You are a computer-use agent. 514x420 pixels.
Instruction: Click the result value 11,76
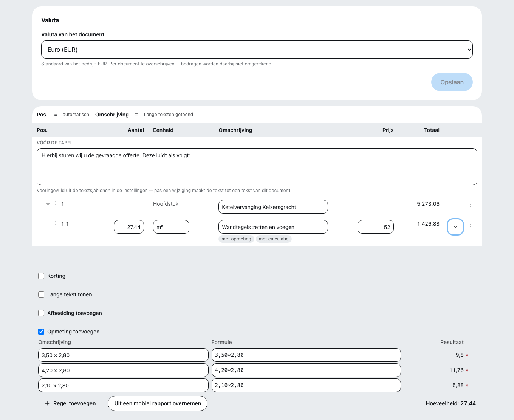point(457,370)
